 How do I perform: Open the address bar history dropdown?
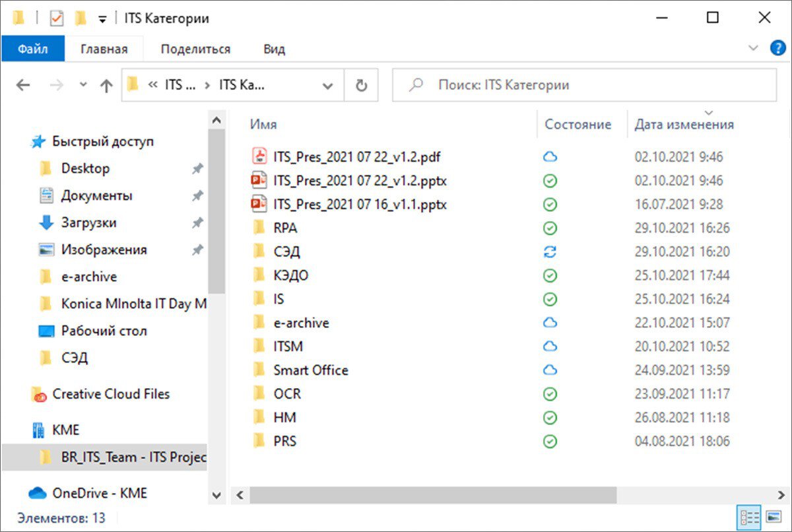(327, 85)
